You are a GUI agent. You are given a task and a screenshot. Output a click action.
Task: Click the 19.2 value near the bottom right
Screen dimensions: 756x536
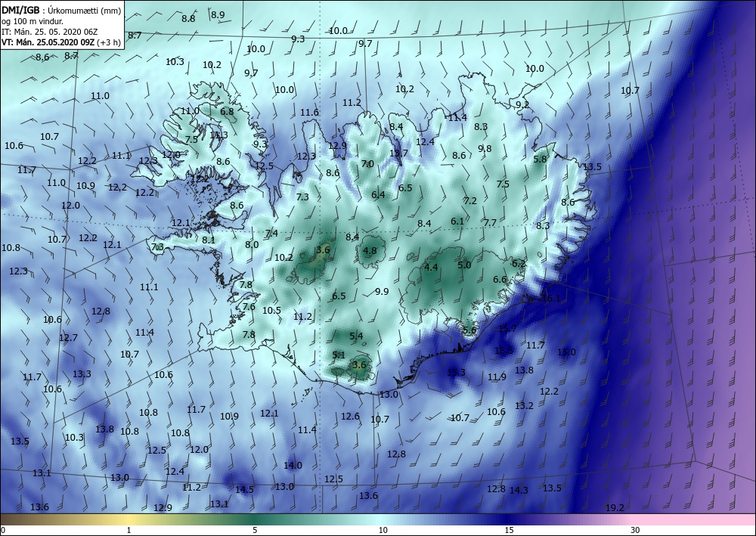[x=615, y=507]
